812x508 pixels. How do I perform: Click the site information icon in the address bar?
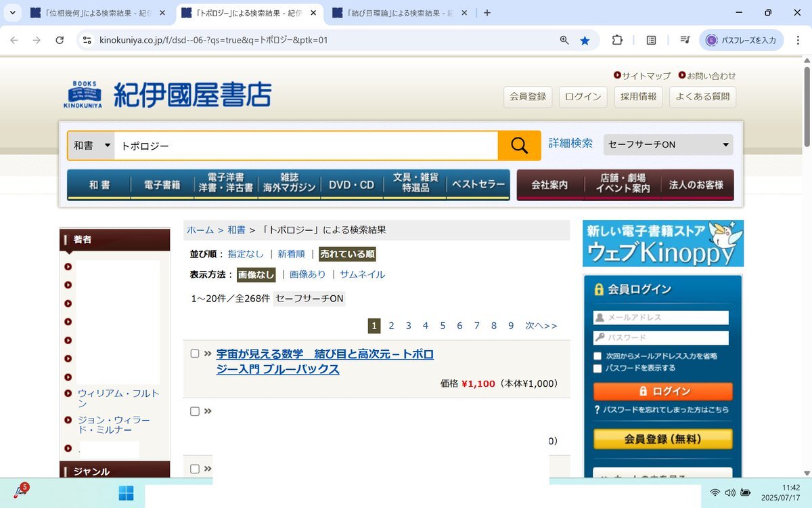point(87,41)
